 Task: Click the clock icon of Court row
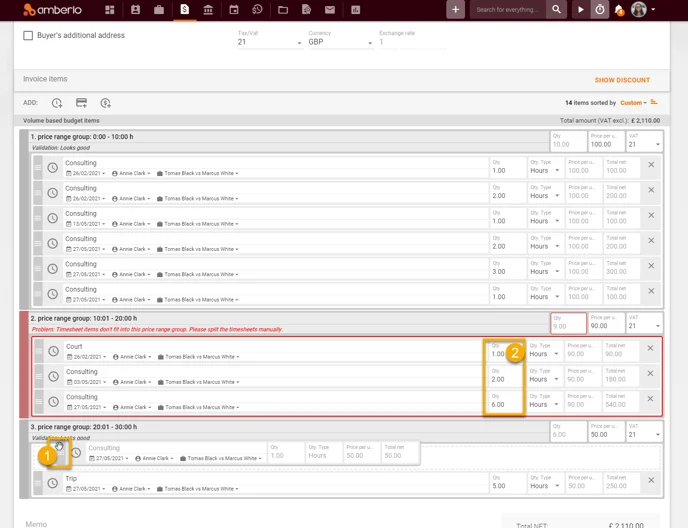click(54, 351)
